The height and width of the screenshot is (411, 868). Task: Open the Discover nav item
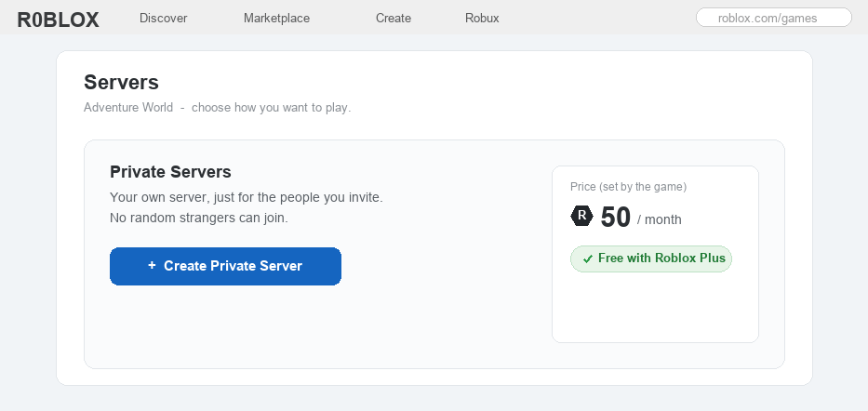point(164,19)
